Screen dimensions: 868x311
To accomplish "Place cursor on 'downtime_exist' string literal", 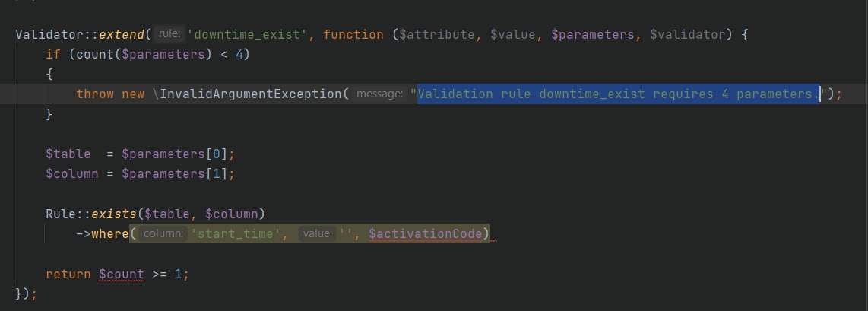I will coord(248,34).
